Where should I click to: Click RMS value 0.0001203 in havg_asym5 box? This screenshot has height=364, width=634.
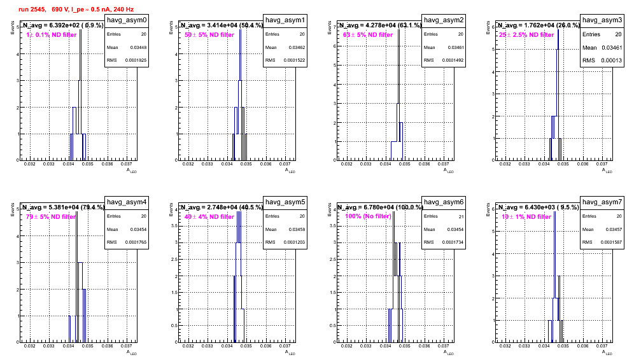pos(295,242)
